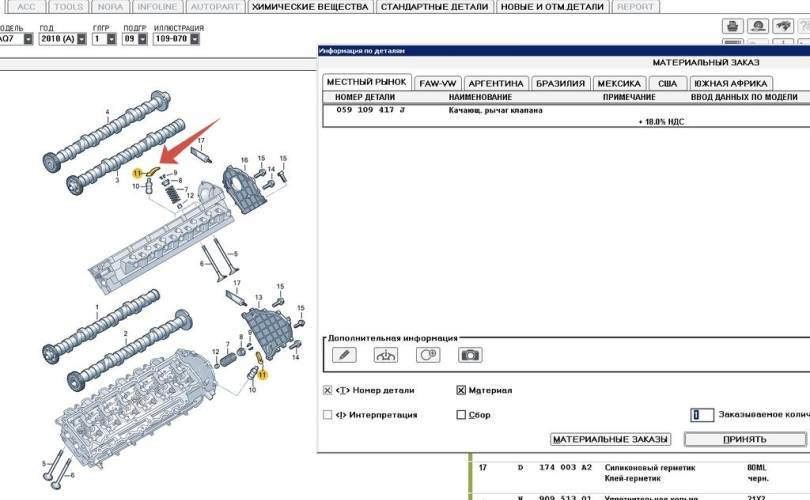Uncheck the Номер детали checkbox
Viewport: 810px width, 500px height.
[328, 390]
